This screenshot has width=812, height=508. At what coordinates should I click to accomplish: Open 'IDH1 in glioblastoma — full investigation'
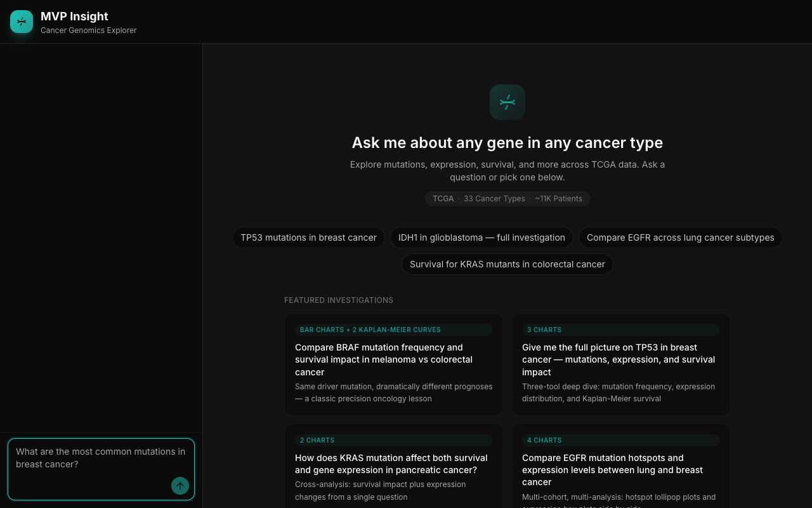(x=481, y=237)
